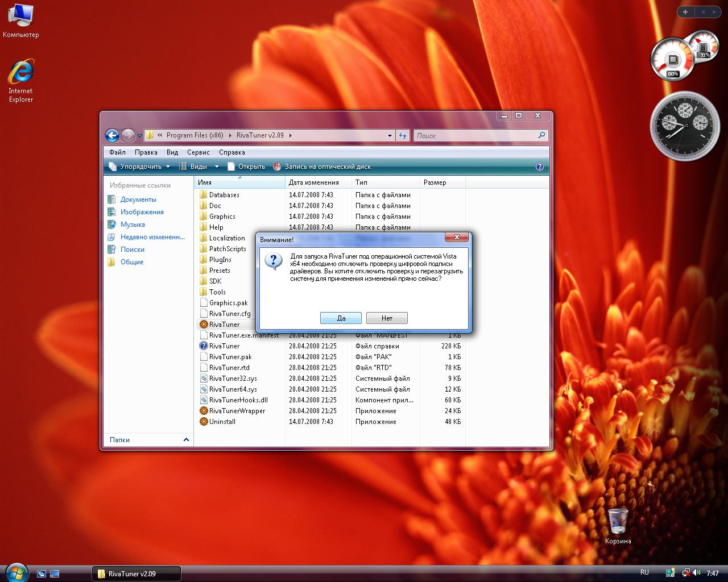Image resolution: width=728 pixels, height=582 pixels.
Task: Open the Виды dropdown arrow
Action: [217, 167]
